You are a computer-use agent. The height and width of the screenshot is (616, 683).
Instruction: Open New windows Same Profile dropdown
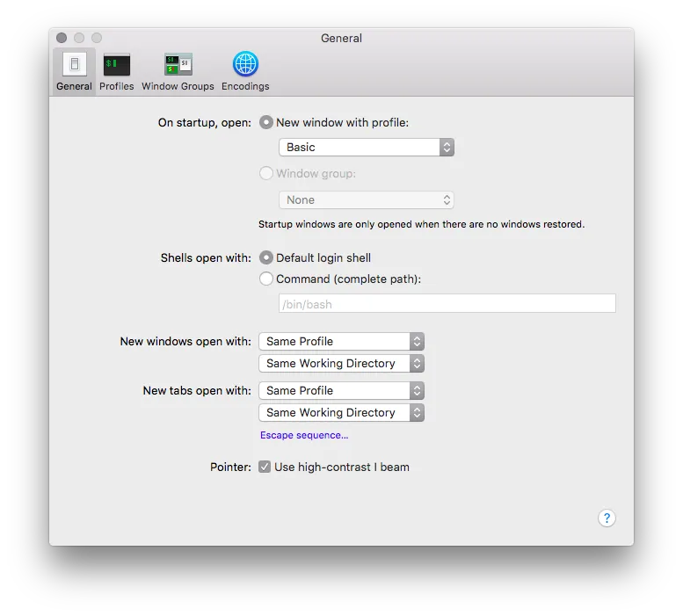341,341
